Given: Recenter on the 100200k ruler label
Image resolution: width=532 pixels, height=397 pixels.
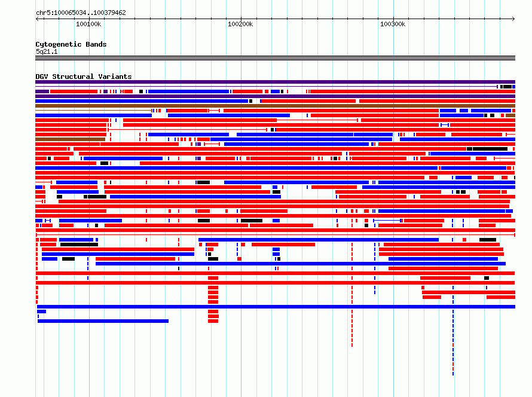Looking at the screenshot, I should pos(240,24).
